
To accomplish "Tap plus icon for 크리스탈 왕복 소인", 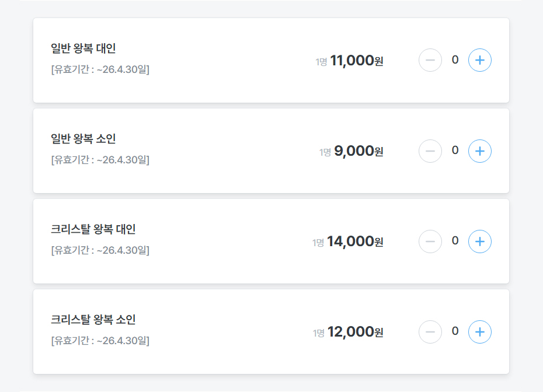I will click(479, 332).
